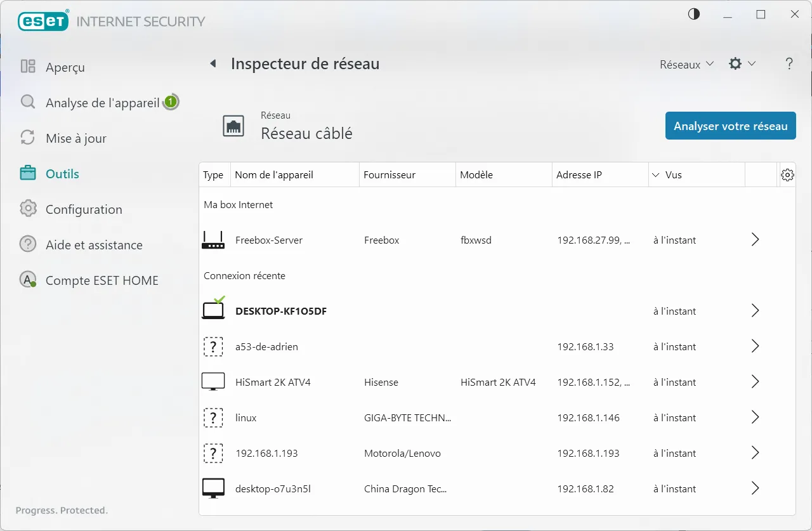Screen dimensions: 812x531
Task: Open details arrow for a53-de-adrien
Action: pyautogui.click(x=755, y=346)
